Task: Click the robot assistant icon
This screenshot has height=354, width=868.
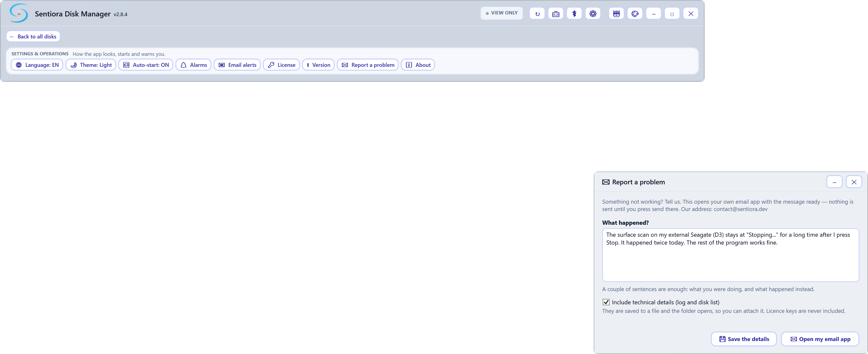Action: pos(616,14)
